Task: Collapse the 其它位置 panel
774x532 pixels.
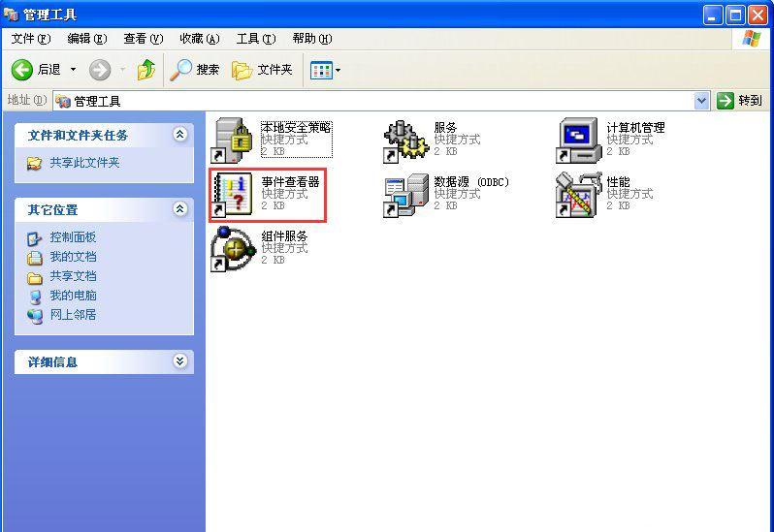Action: pos(179,209)
